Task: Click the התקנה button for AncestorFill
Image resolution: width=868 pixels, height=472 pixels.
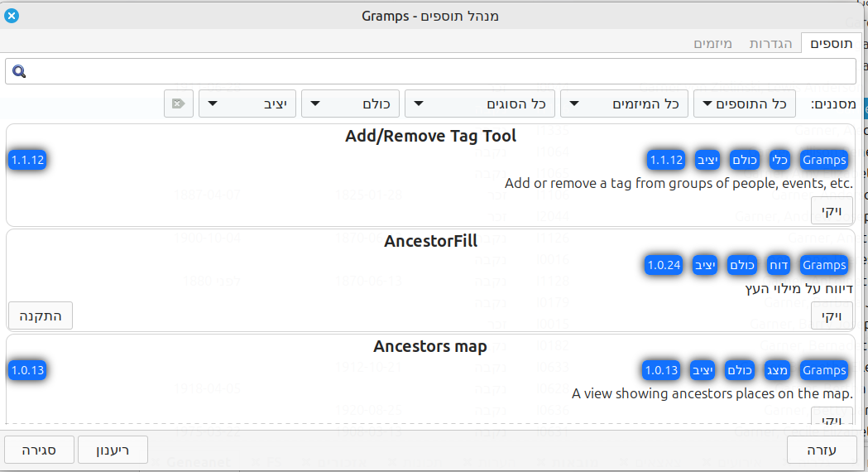Action: tap(41, 315)
